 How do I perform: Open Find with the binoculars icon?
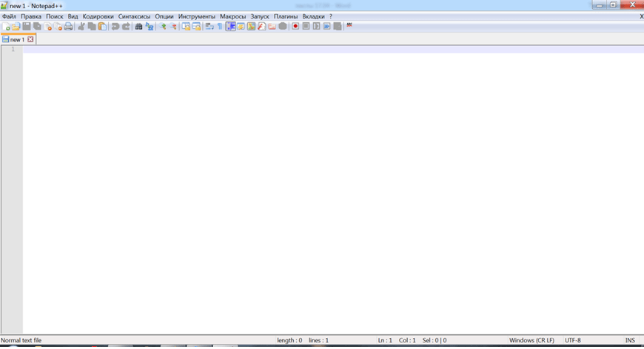coord(138,27)
